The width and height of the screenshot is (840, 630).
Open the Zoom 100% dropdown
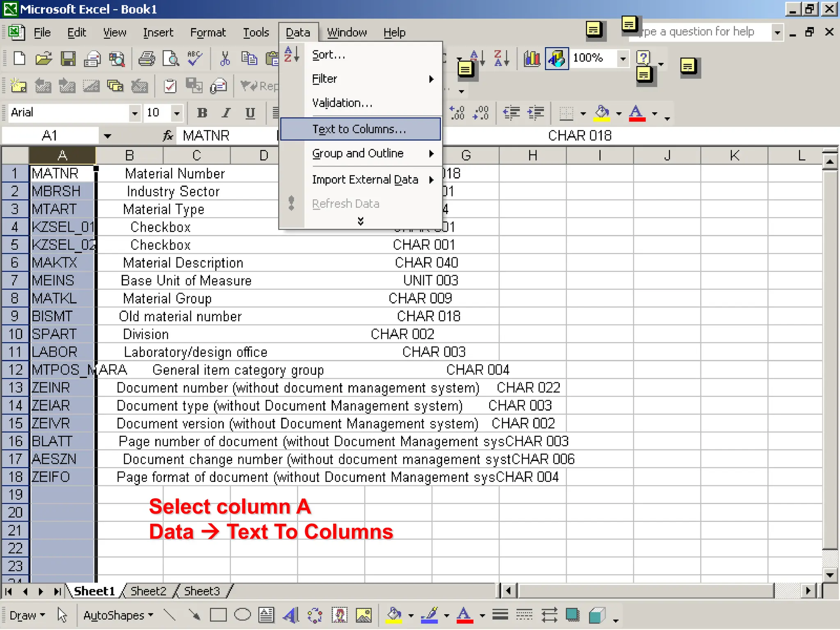[623, 59]
